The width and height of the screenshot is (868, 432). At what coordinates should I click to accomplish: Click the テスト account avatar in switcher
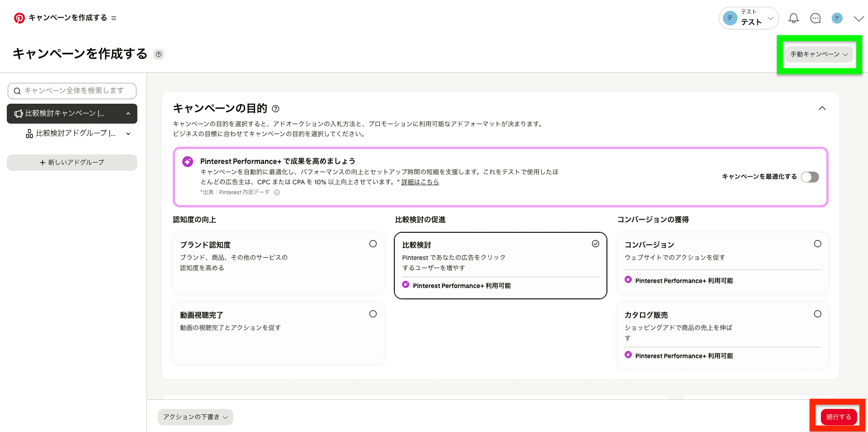[730, 18]
